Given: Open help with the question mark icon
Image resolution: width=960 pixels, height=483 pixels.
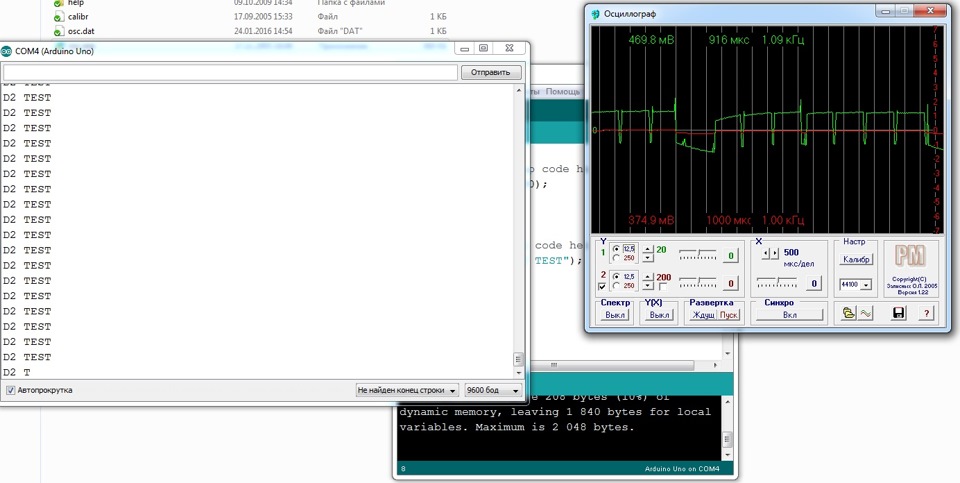Looking at the screenshot, I should 926,314.
